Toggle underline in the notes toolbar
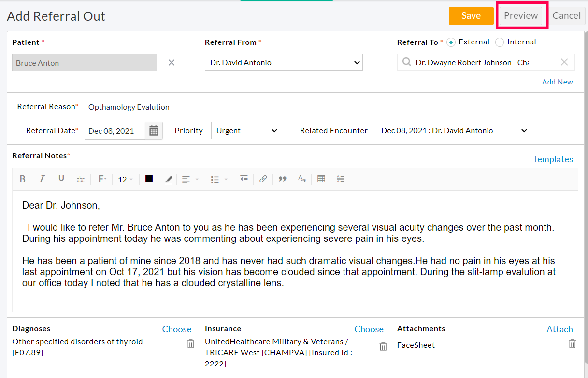Viewport: 588px width, 378px height. (x=61, y=179)
